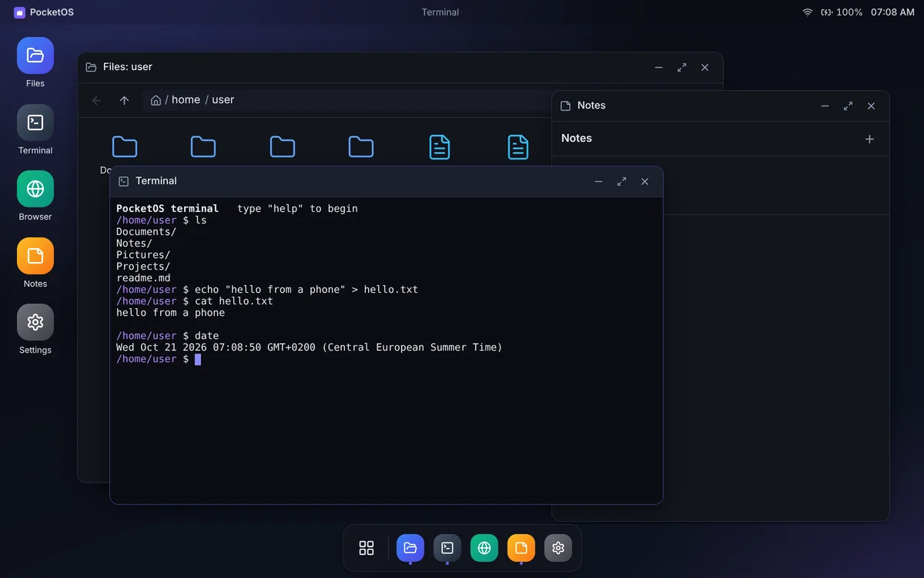Go back in the Files window
The height and width of the screenshot is (578, 924).
[97, 100]
